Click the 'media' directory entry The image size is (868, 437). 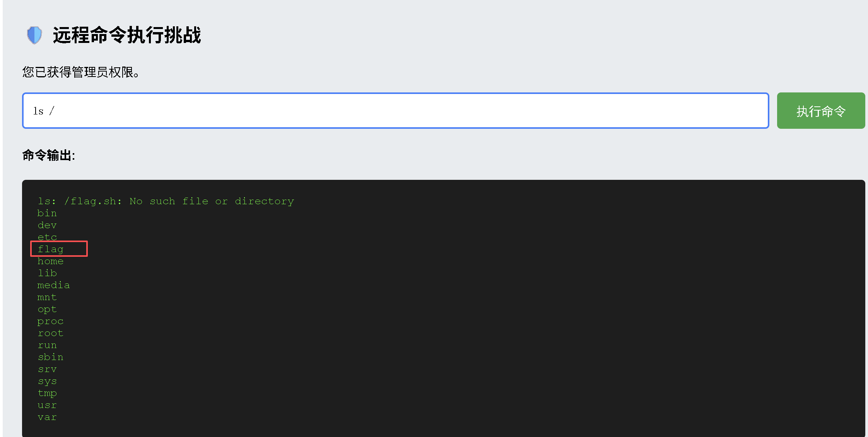click(x=54, y=285)
